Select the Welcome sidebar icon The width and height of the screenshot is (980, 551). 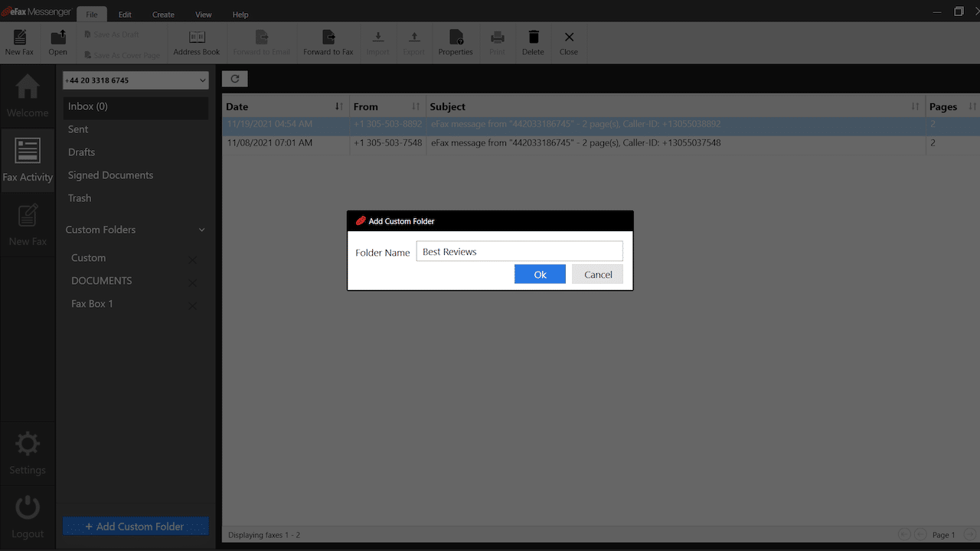(28, 95)
